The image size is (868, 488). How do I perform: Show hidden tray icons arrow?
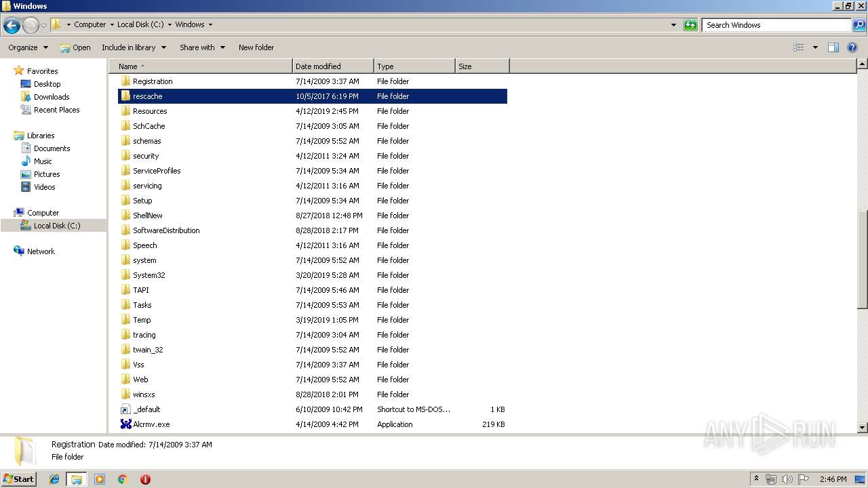(x=756, y=479)
